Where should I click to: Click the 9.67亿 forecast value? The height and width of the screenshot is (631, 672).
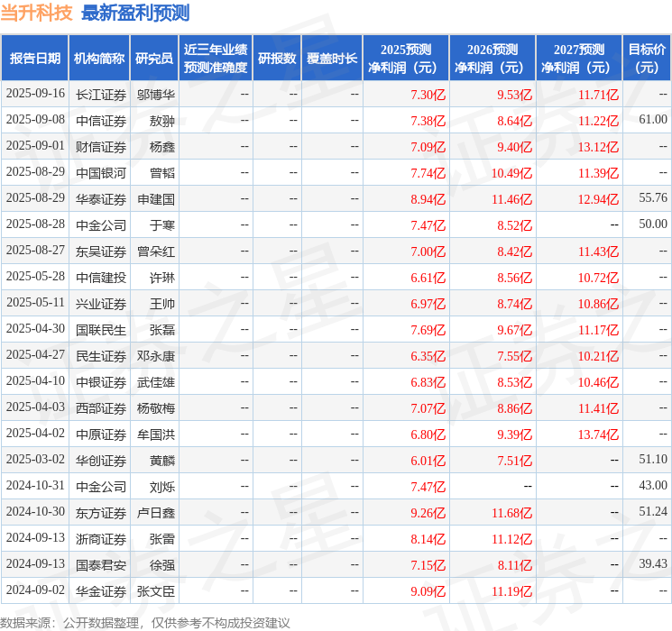(x=514, y=330)
